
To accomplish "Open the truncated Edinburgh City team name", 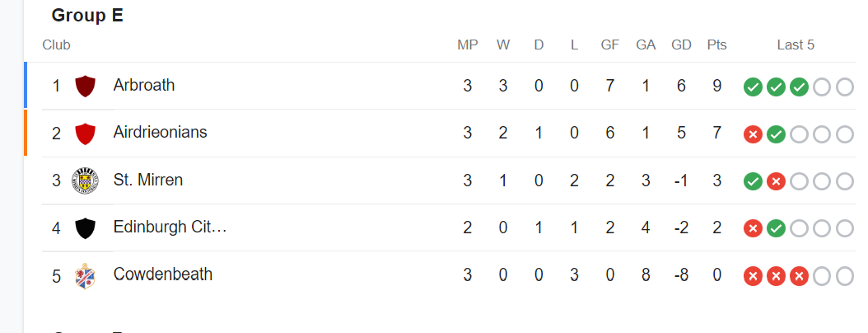I will 170,227.
